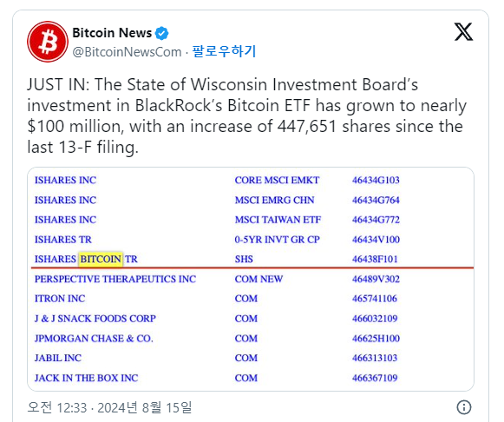Screen dimensions: 504x422
Task: Open the @BitcoinNewsCom handle link
Action: point(127,52)
